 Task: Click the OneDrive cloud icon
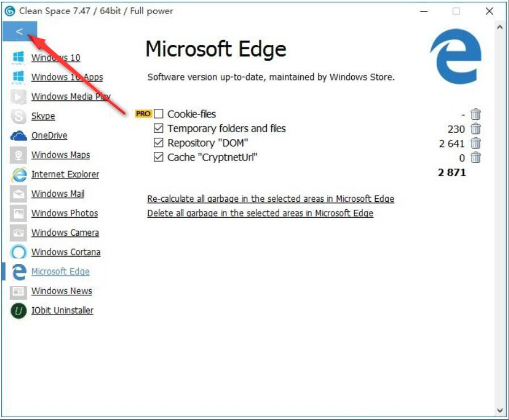[19, 135]
